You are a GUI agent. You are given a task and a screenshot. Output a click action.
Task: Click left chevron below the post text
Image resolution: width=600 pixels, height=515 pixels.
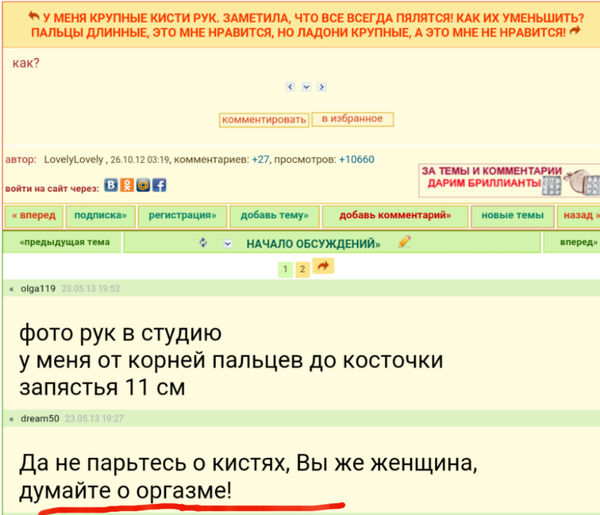click(290, 87)
